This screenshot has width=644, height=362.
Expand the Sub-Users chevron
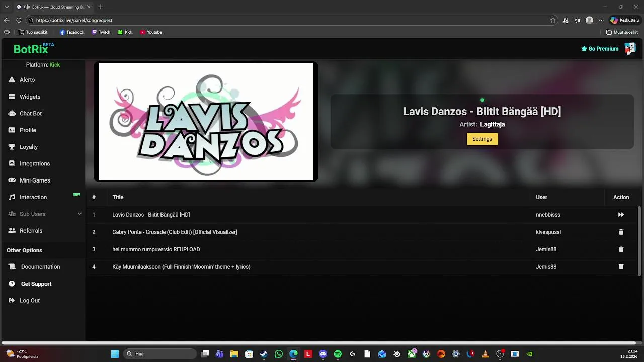[79, 214]
